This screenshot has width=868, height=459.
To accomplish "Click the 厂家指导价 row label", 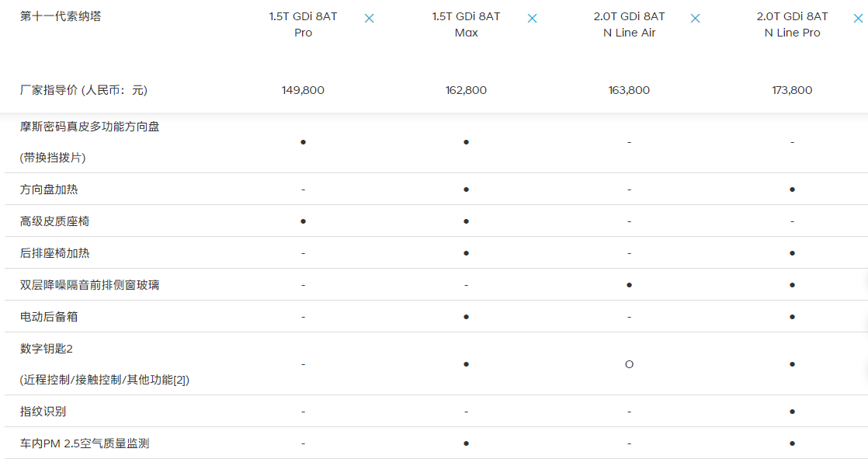I will point(84,90).
